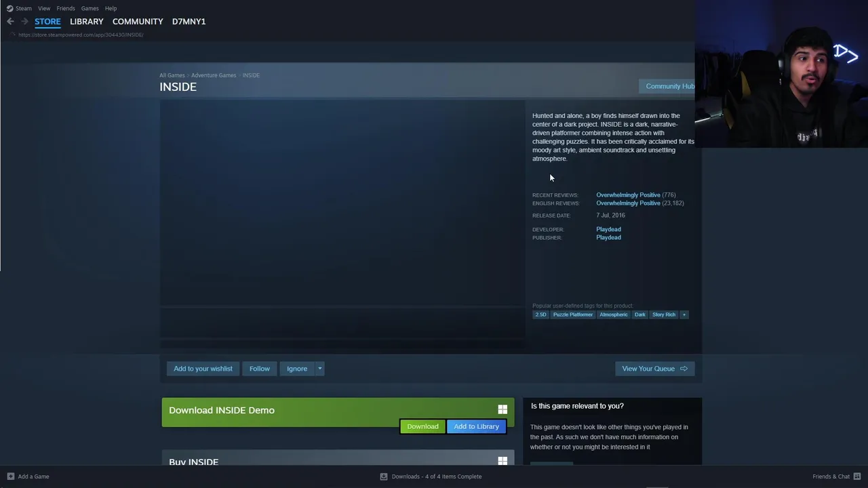Screen dimensions: 868x488
Task: Click the Follow button
Action: (x=260, y=369)
